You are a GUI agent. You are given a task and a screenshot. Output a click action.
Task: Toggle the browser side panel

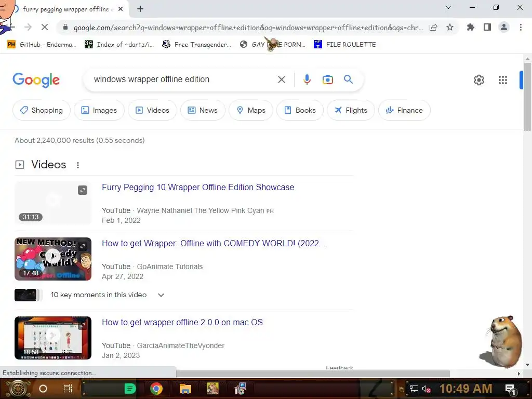point(487,27)
